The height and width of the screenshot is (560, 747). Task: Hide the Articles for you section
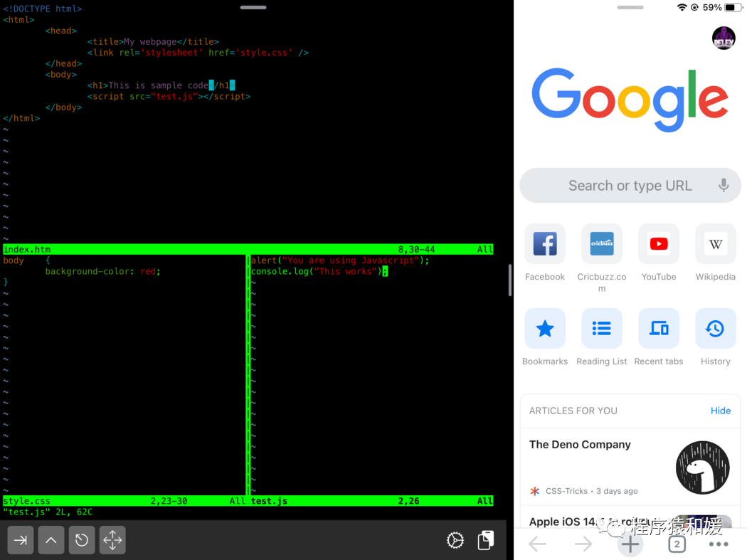tap(720, 411)
